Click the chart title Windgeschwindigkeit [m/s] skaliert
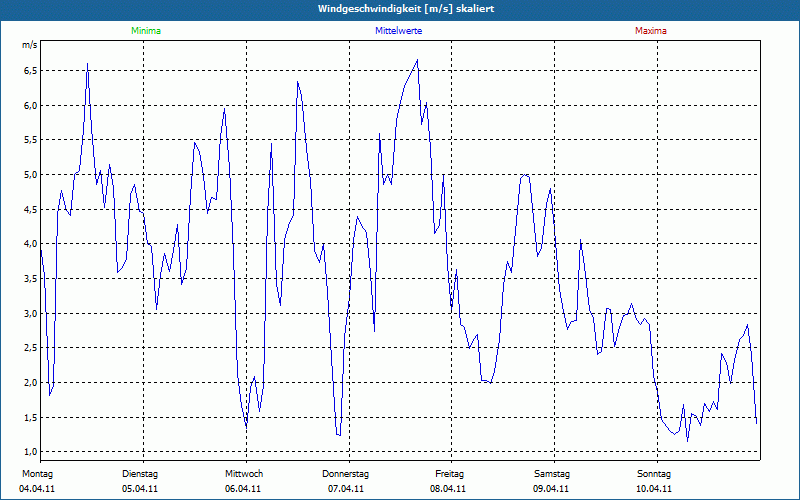The width and height of the screenshot is (800, 500). point(406,9)
